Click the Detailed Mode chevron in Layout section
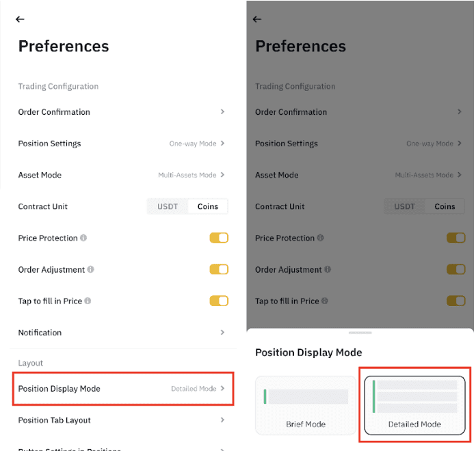Screen dimensions: 476x451 pos(223,389)
